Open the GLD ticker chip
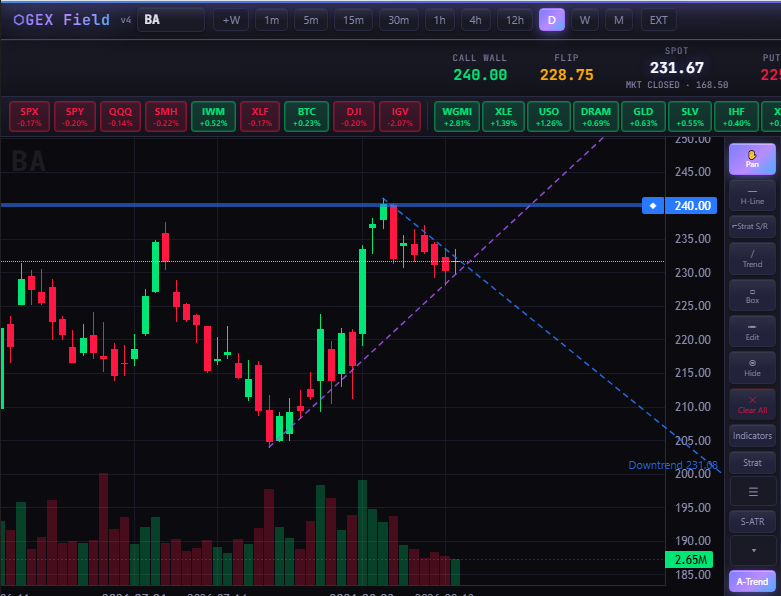 coord(643,117)
